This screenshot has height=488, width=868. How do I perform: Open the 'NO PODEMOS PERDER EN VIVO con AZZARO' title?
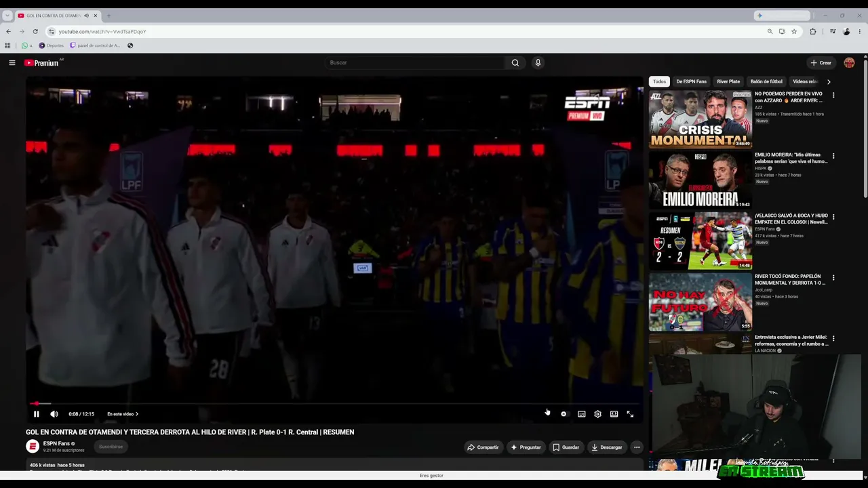point(789,97)
